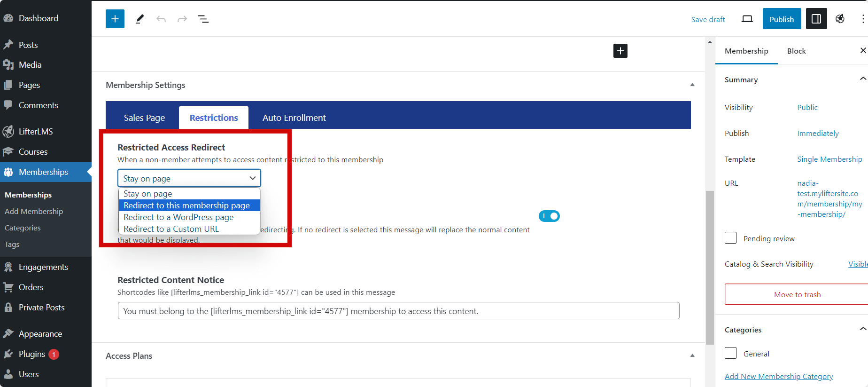Image resolution: width=868 pixels, height=387 pixels.
Task: Open Tags submenu under Memberships
Action: click(12, 244)
